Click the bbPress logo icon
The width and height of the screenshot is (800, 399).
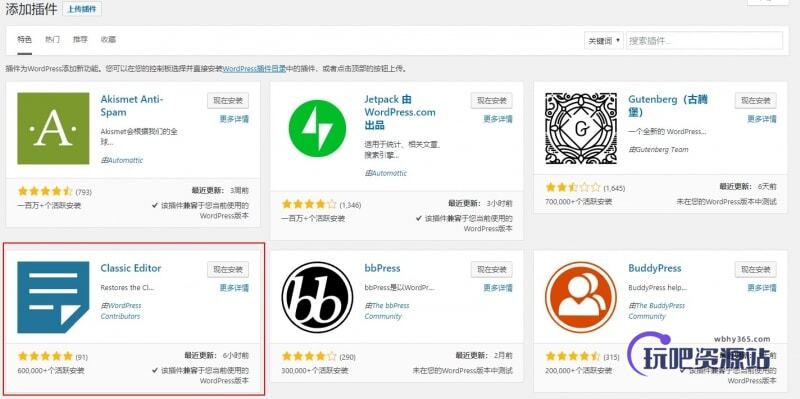point(317,297)
